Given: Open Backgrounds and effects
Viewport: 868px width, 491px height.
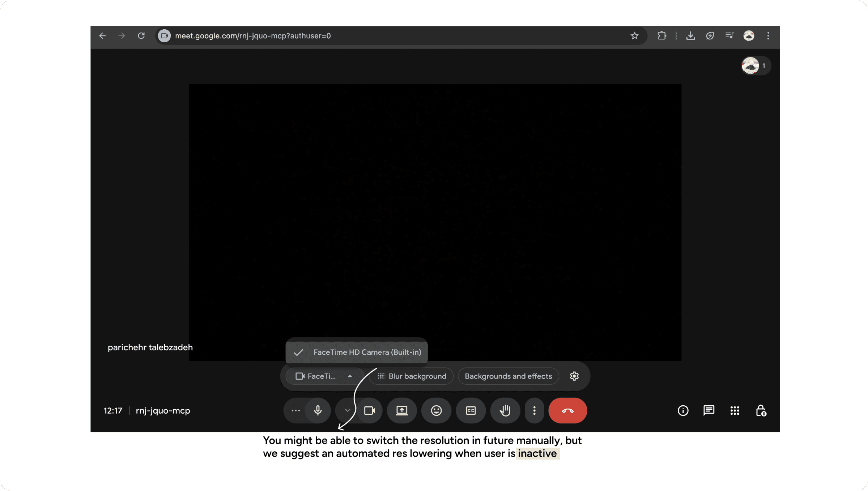Looking at the screenshot, I should pos(508,376).
